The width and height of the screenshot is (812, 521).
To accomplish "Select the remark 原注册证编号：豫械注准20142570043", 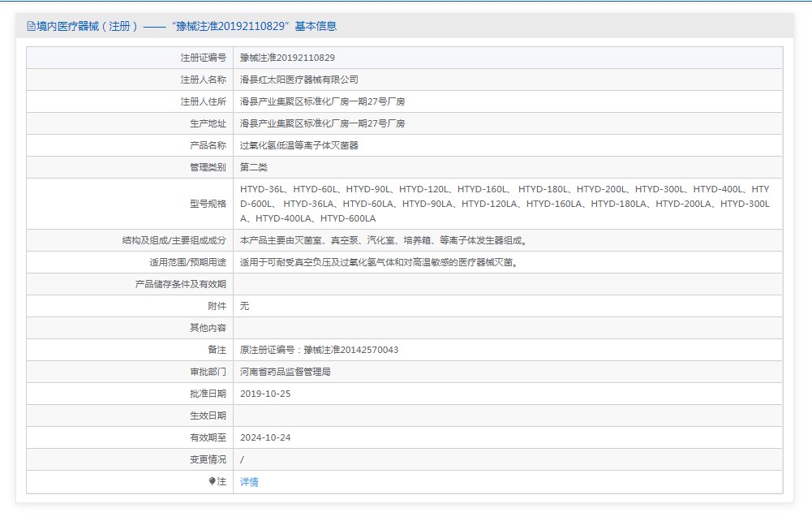I will click(x=319, y=350).
